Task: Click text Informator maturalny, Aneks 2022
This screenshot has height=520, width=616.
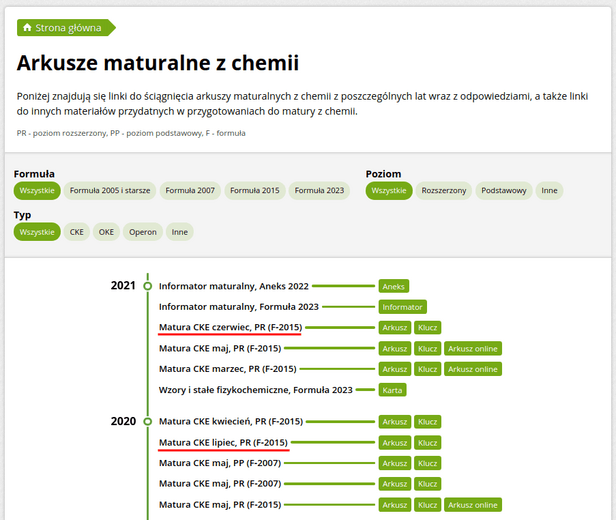Action: pyautogui.click(x=234, y=286)
